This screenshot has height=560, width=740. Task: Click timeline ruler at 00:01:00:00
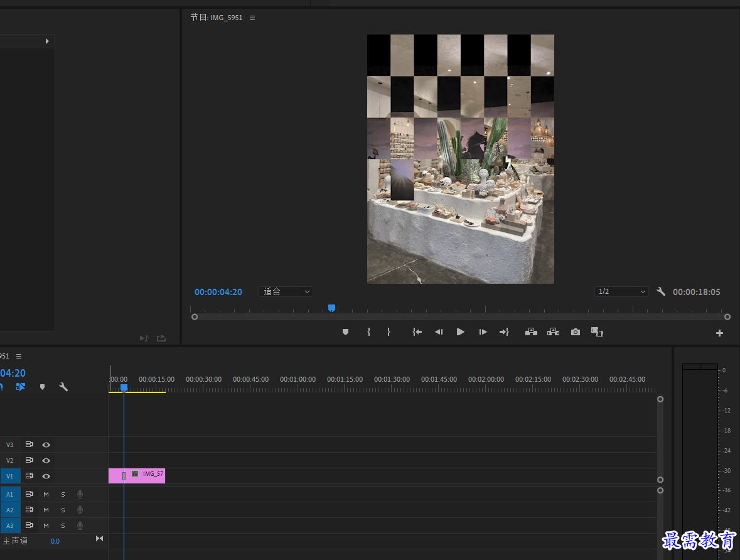(298, 379)
